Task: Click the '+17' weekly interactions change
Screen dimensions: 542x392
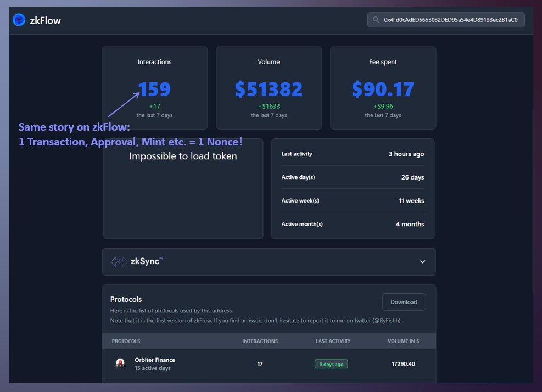Action: click(x=154, y=106)
